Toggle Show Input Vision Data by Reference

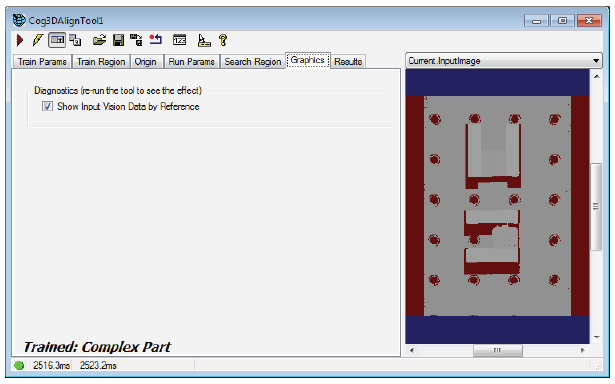(47, 106)
